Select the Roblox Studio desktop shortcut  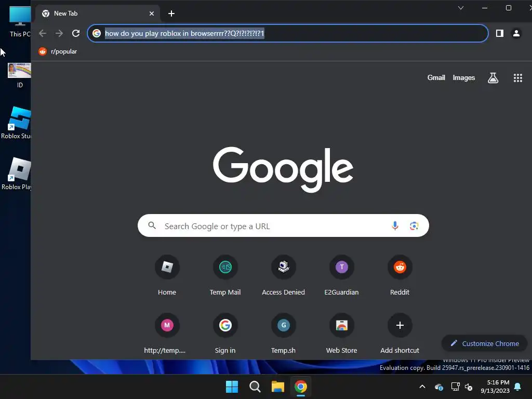click(x=16, y=123)
